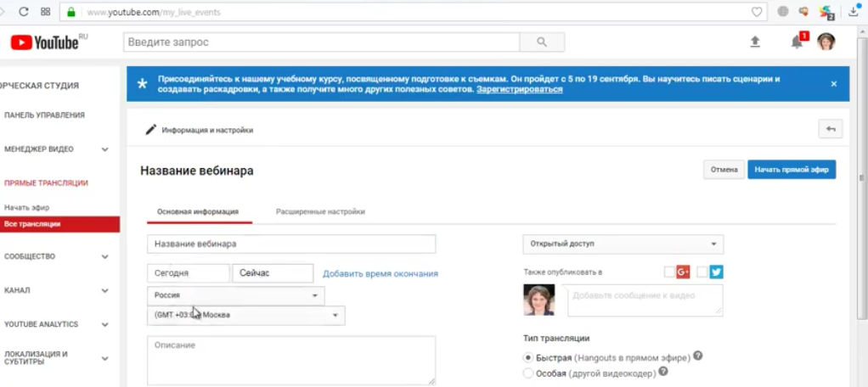Click the Начать прямой эфир button

(791, 170)
